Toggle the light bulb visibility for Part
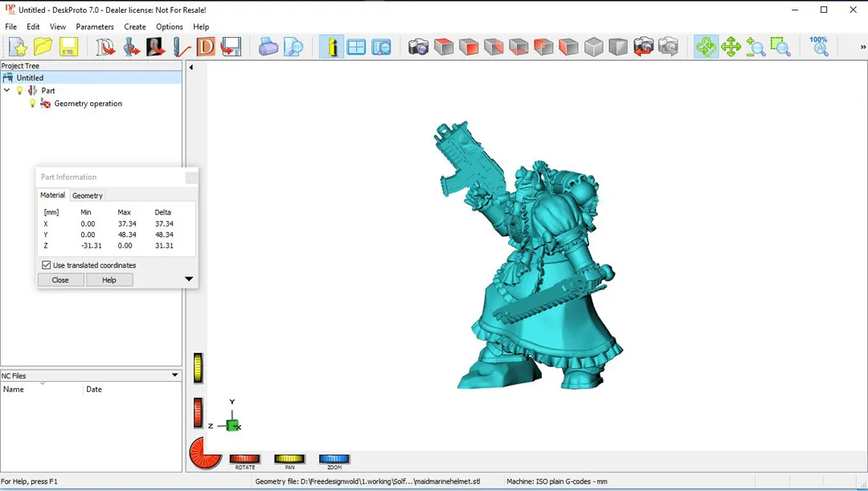This screenshot has height=491, width=868. click(20, 90)
